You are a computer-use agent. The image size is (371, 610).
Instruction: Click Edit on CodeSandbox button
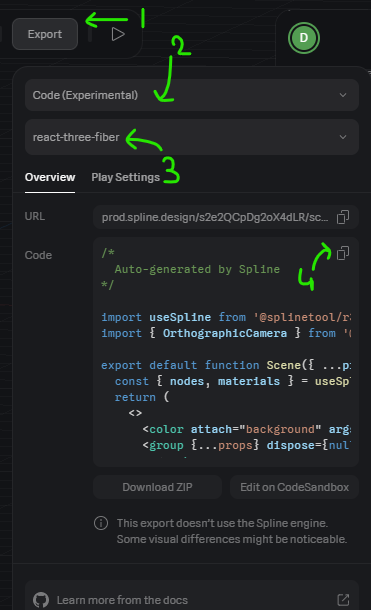[294, 487]
